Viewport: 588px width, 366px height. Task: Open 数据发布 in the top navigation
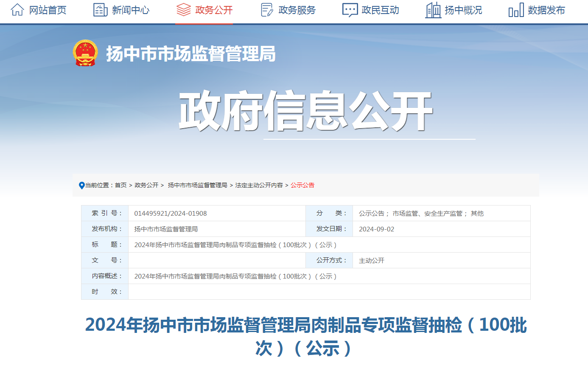click(x=546, y=10)
